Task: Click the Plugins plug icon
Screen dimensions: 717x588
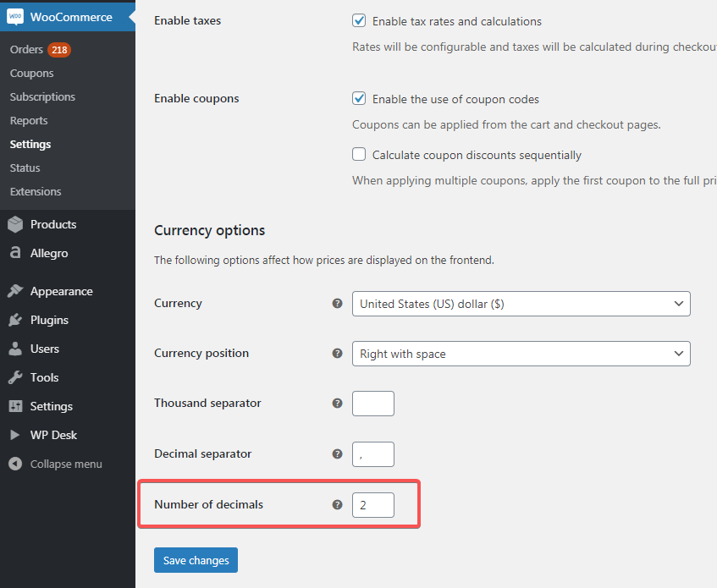Action: pos(15,320)
